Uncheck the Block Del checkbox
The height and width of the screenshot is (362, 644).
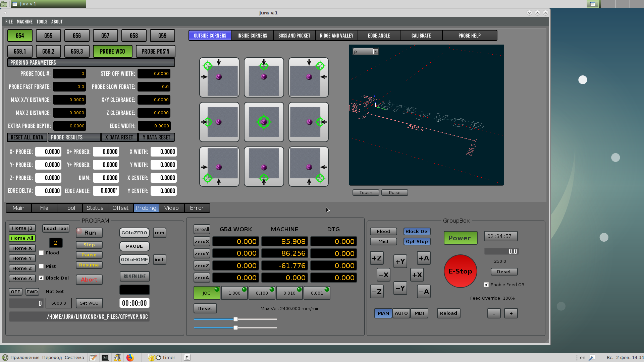coord(41,278)
